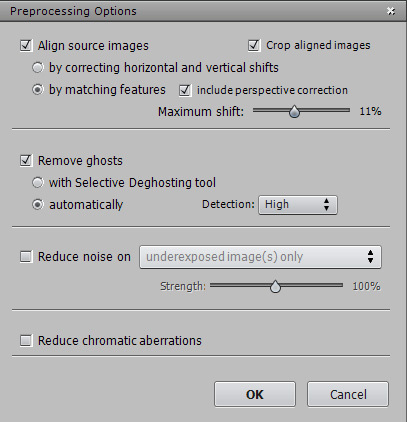Open underexposed image(s) only dropdown
407x422 pixels.
(x=260, y=257)
